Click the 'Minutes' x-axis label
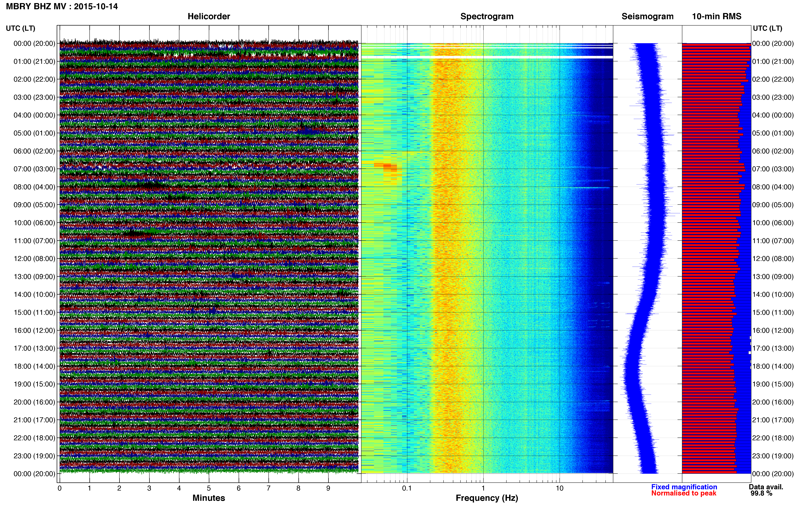812x508 pixels. (x=209, y=498)
